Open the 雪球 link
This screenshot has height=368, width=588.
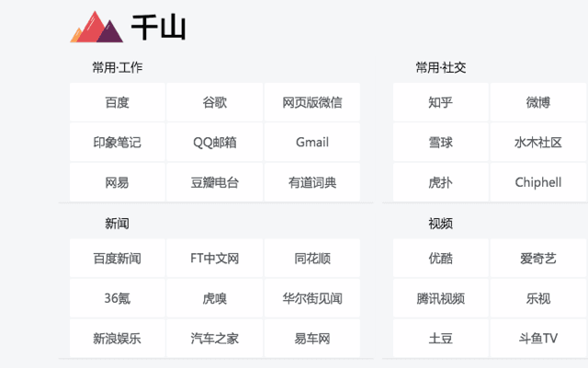tap(441, 143)
